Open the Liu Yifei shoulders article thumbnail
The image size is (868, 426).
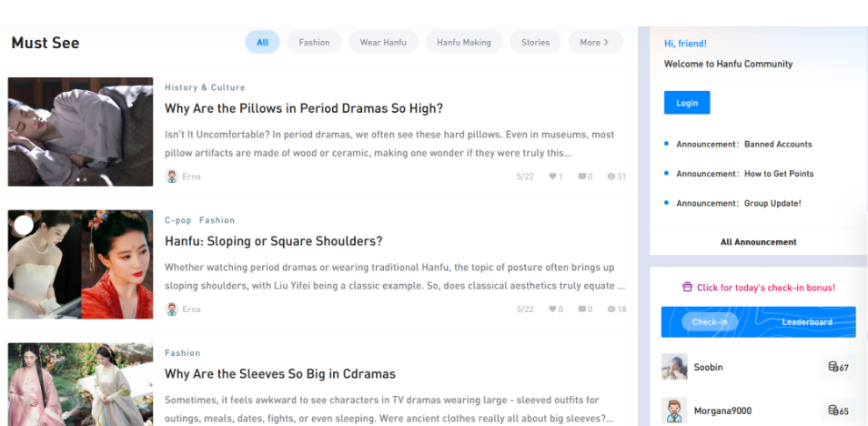[x=80, y=264]
